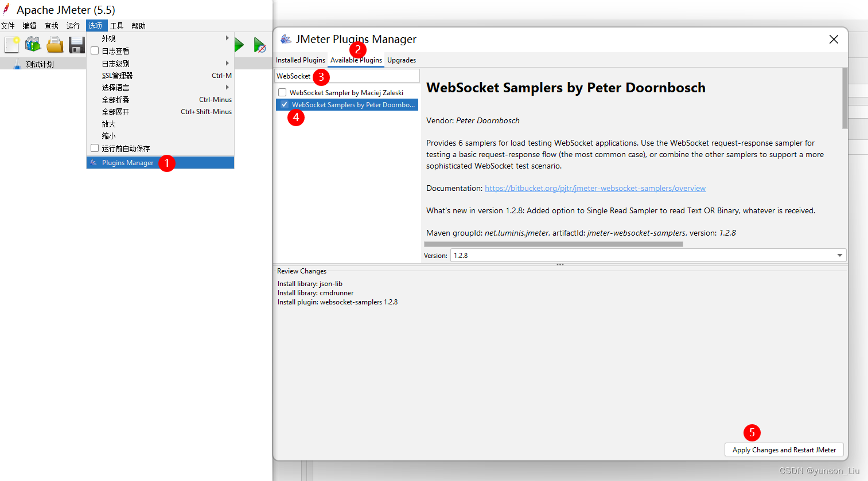Open the 文件 menu
The image size is (868, 481).
(x=8, y=26)
